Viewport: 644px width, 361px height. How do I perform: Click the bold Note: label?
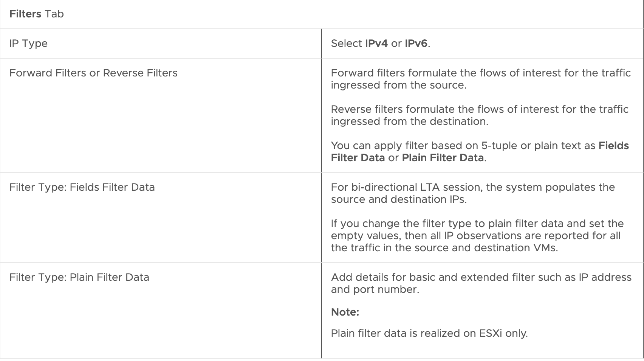point(345,312)
